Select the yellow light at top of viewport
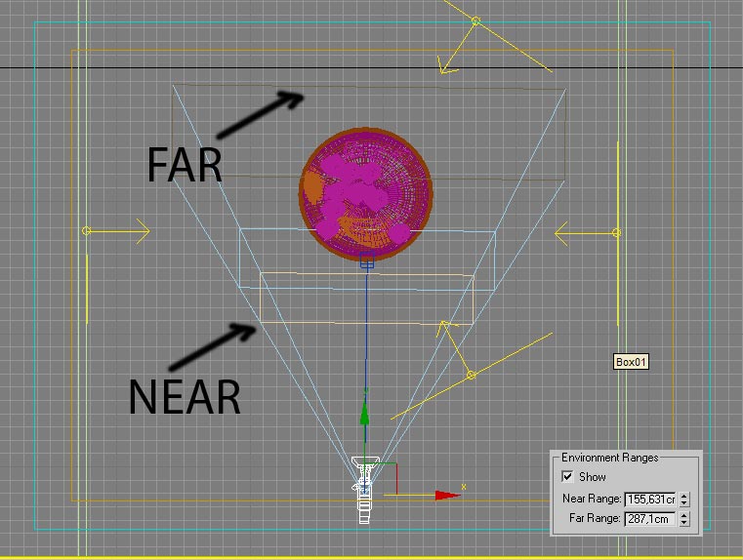Viewport: 743px width, 560px height. (475, 20)
